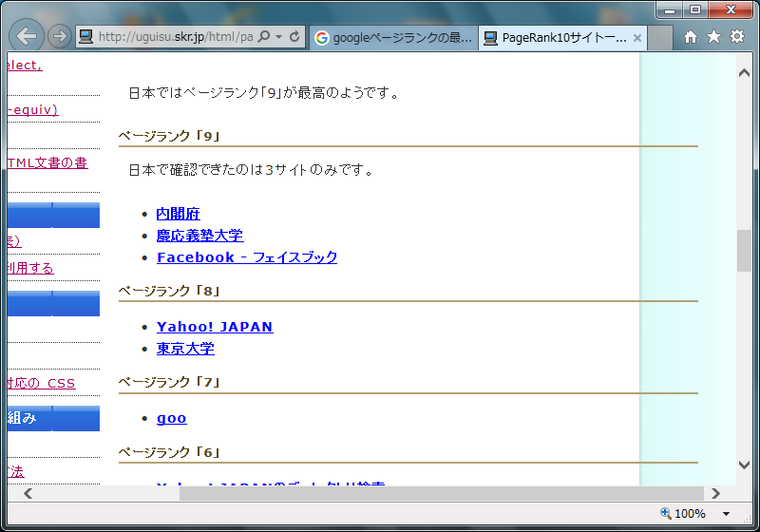760x532 pixels.
Task: Open the favorites star panel
Action: tap(713, 36)
